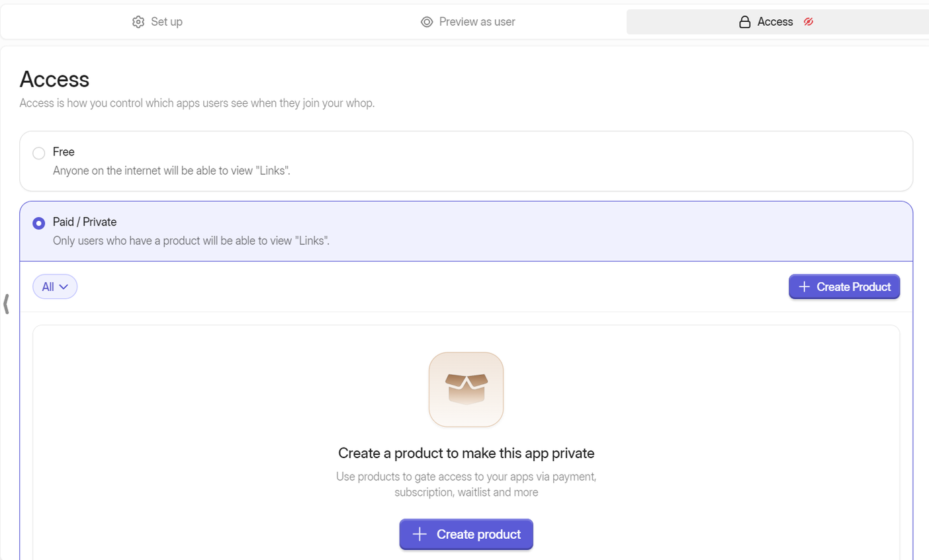Switch to the Preview as user tab

tap(467, 21)
